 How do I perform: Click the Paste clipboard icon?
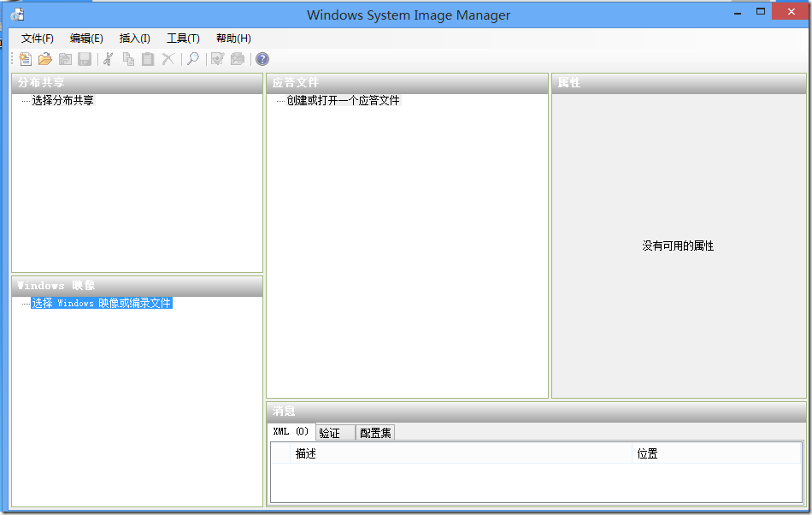[x=148, y=59]
